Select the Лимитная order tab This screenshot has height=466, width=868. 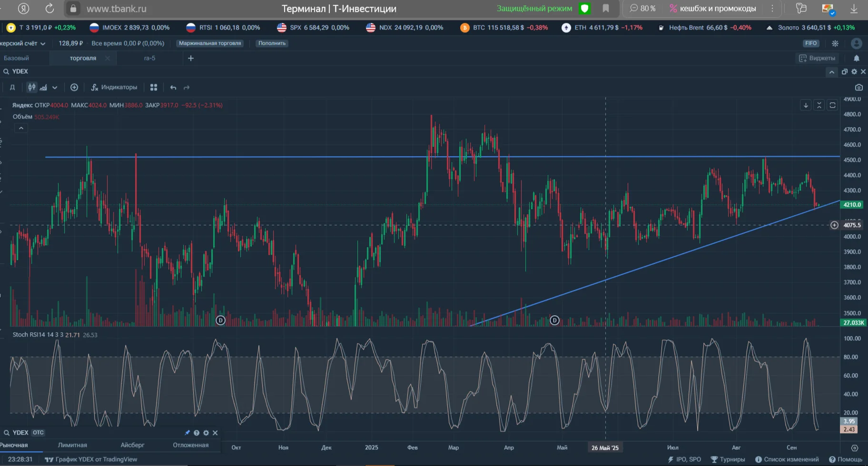pyautogui.click(x=72, y=445)
